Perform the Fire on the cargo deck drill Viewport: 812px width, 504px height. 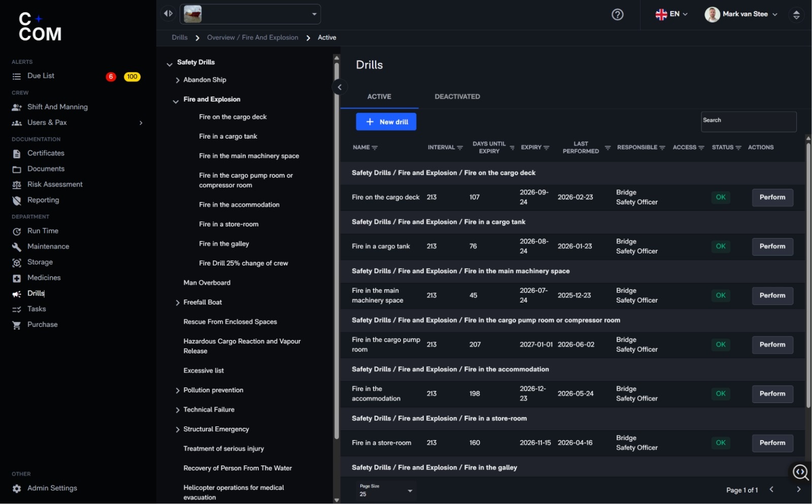[772, 197]
